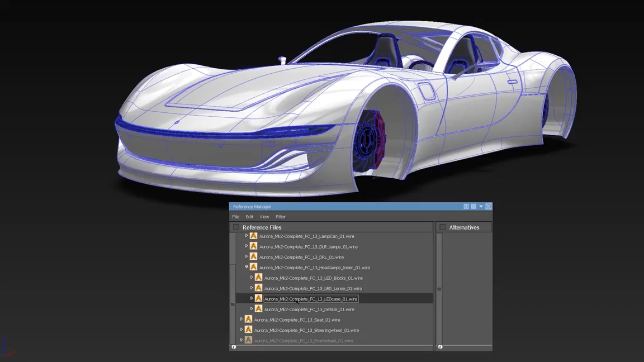Image resolution: width=644 pixels, height=362 pixels.
Task: Click the first layout icon in Reference Manager title bar
Action: [466, 207]
